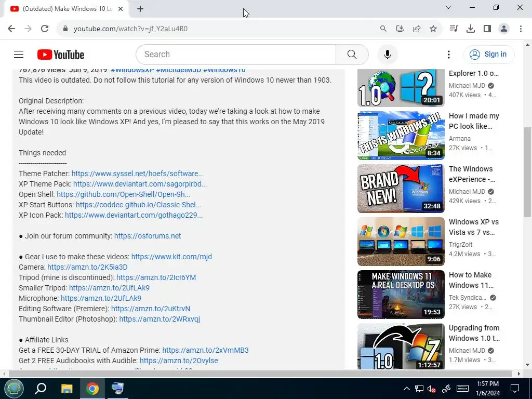
Task: Open the Audible free audiobooks link
Action: 179,361
